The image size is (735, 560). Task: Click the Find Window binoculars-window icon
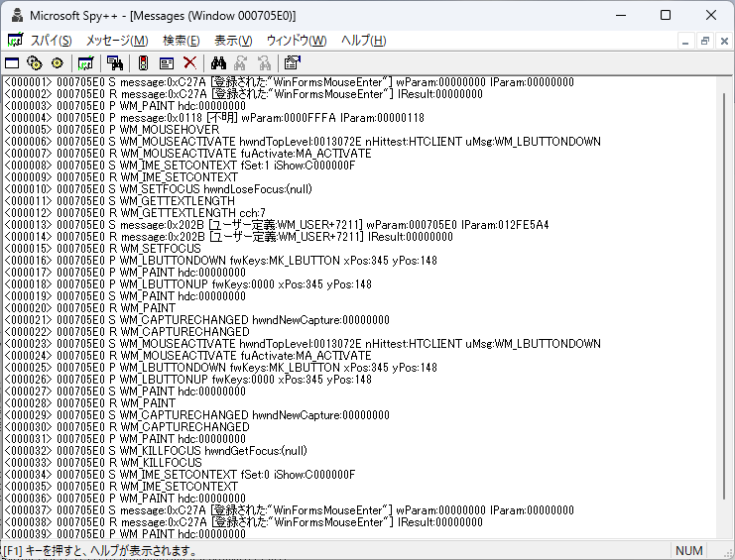(x=114, y=62)
